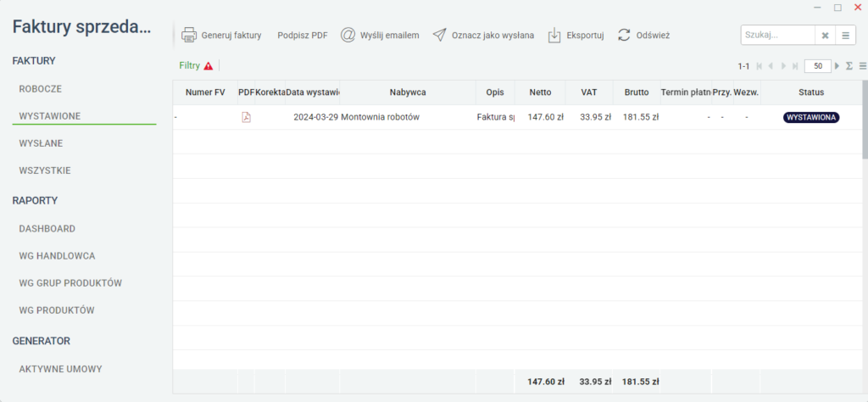
Task: Go to the previous page arrow
Action: click(771, 66)
